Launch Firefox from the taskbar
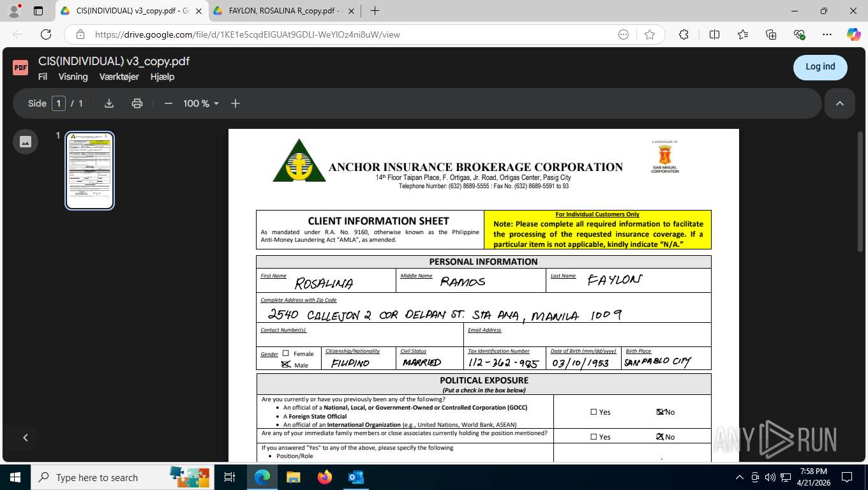Viewport: 868px width, 490px height. pos(324,477)
